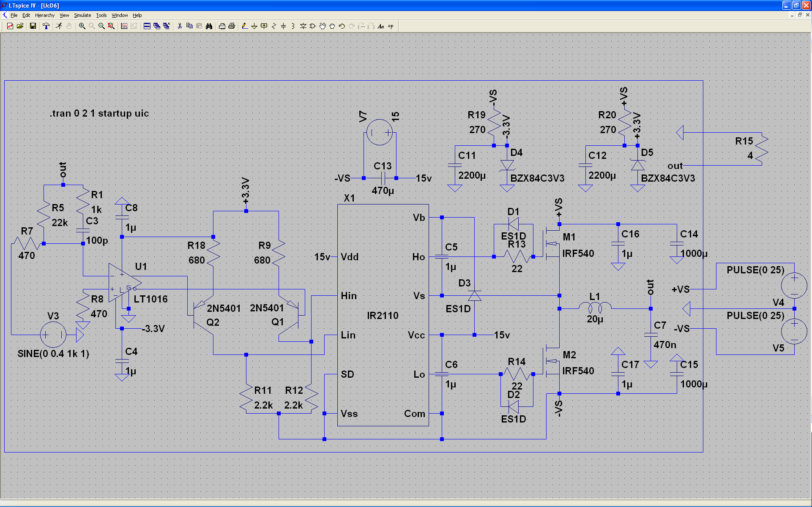Select the Move open-hand tool

pyautogui.click(x=323, y=26)
